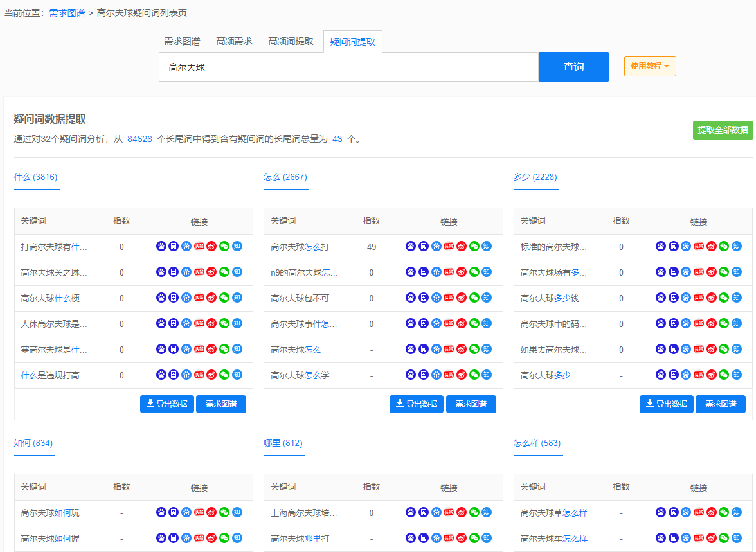
Task: Expand the 使用教程 dropdown
Action: [649, 66]
